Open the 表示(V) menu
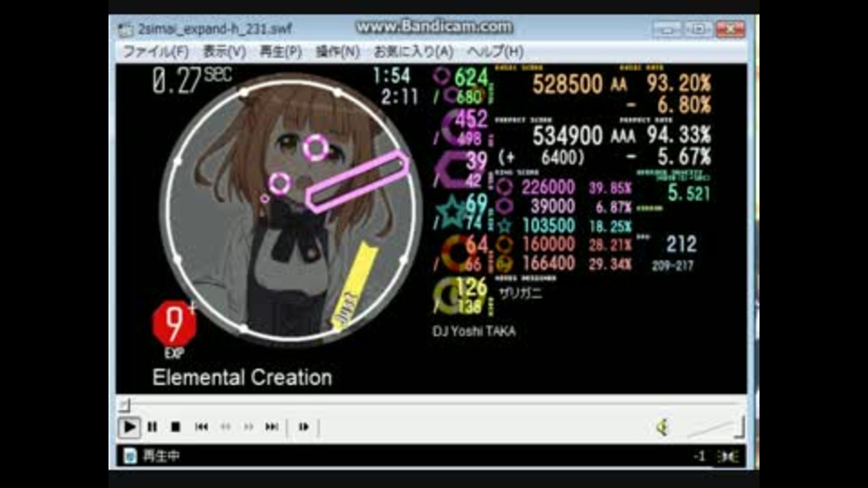 pos(224,52)
